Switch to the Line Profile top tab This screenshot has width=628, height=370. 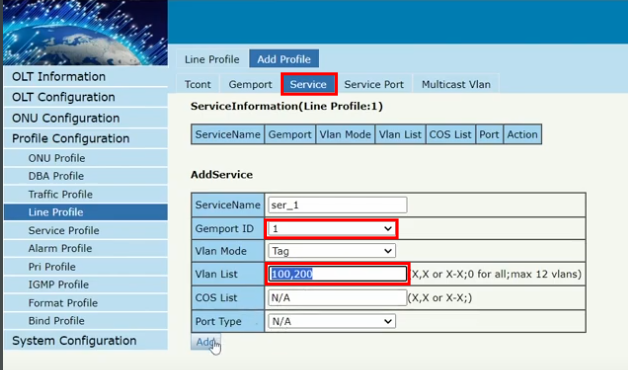[212, 59]
